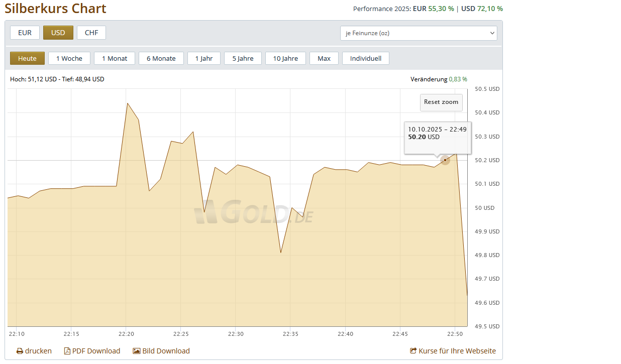Open the Individuell custom range
This screenshot has height=364, width=621.
(x=366, y=58)
